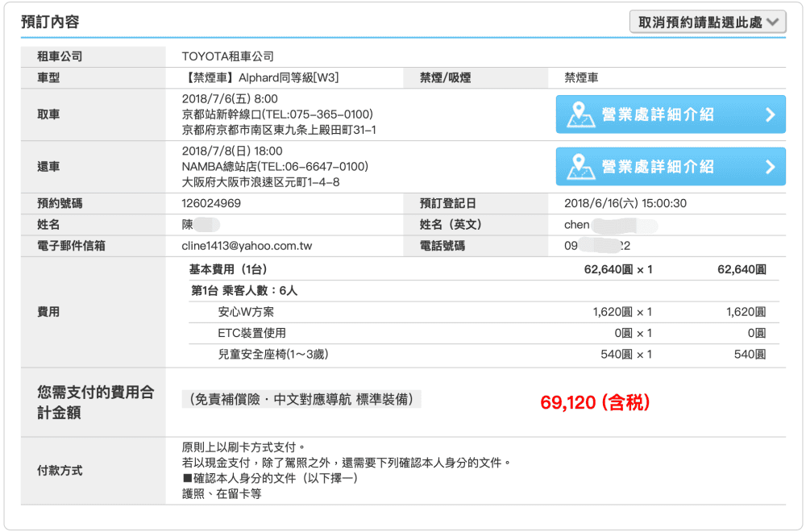Click car model 【禁煙車】Alphard同等級[W3]
The image size is (806, 532).
260,77
